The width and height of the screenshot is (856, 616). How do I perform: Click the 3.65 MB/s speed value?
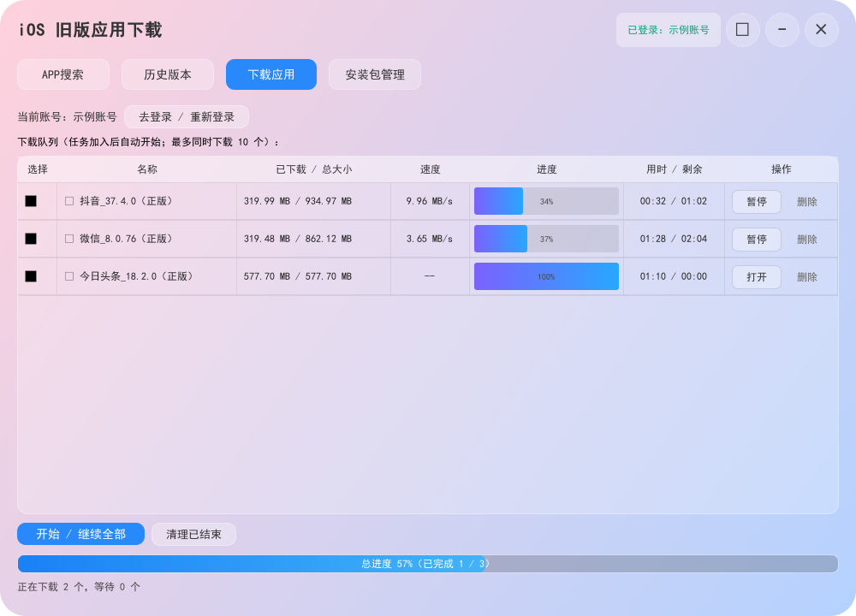(x=430, y=239)
